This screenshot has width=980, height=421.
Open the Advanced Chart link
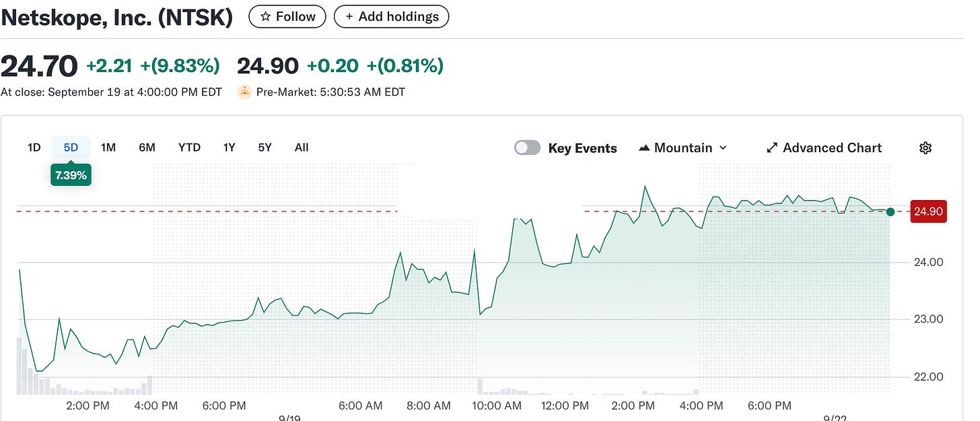pos(825,148)
